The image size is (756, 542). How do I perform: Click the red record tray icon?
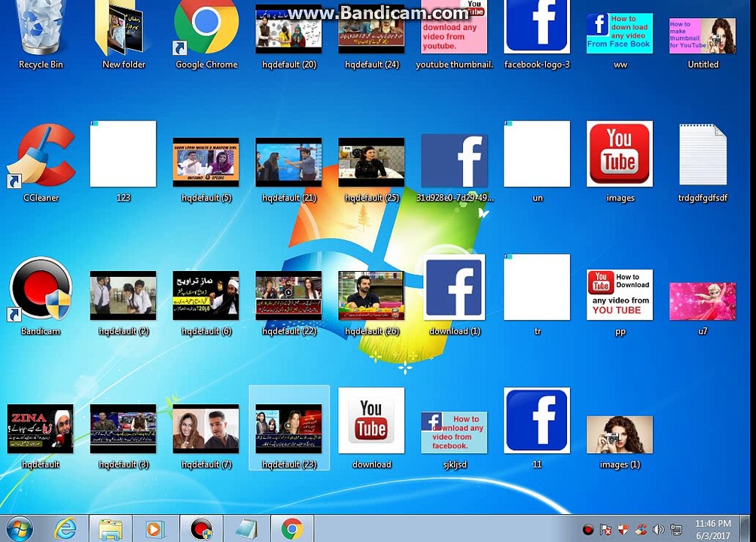pyautogui.click(x=588, y=530)
